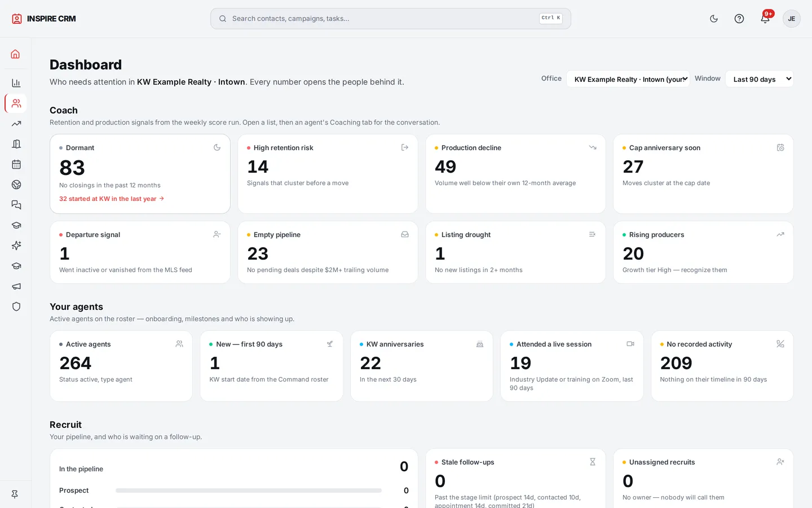Open notifications bell with 9+ badge
This screenshot has width=812, height=508.
click(x=765, y=18)
